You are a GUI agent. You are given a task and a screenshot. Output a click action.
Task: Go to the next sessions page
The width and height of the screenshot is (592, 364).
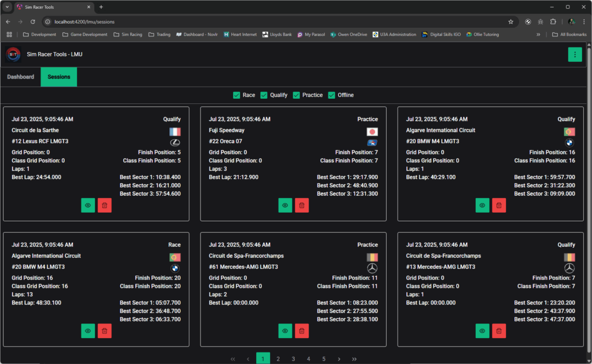[339, 359]
